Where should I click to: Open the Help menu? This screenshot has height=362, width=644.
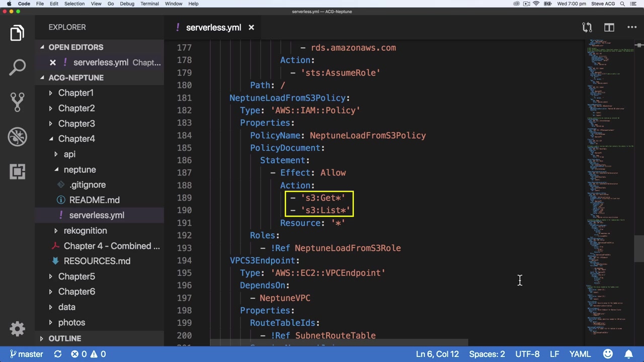[x=193, y=4]
